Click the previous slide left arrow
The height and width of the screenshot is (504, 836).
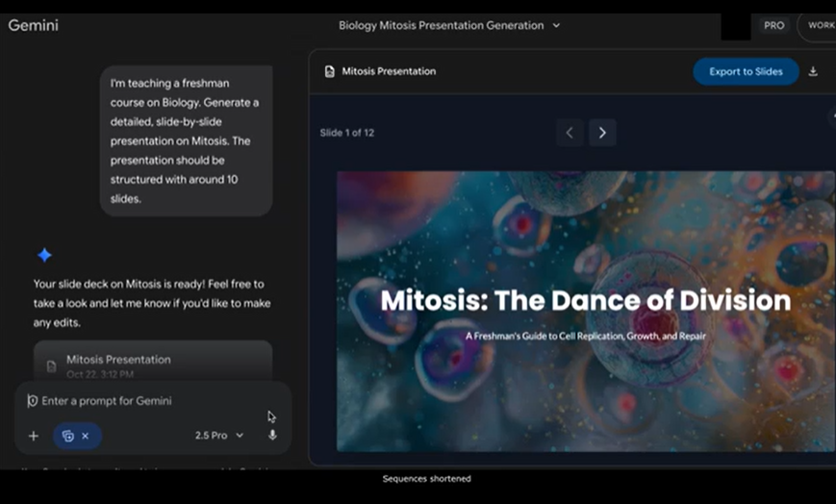coord(570,133)
